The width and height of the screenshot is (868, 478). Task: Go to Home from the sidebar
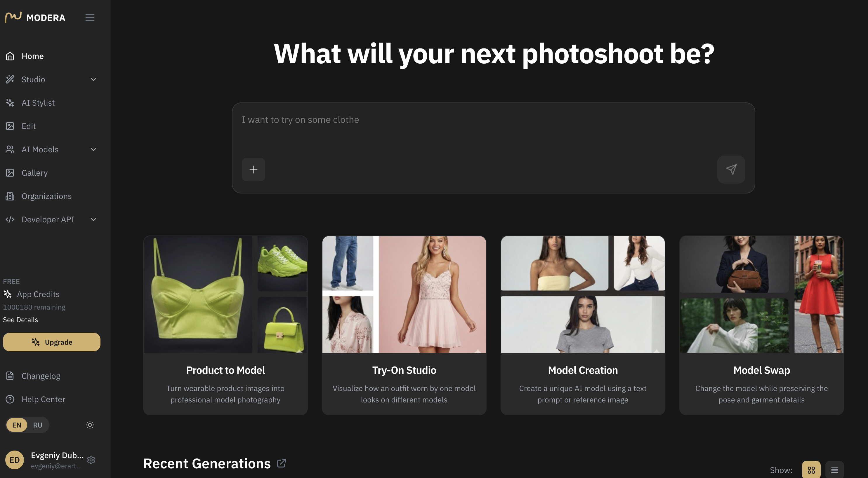click(x=32, y=56)
